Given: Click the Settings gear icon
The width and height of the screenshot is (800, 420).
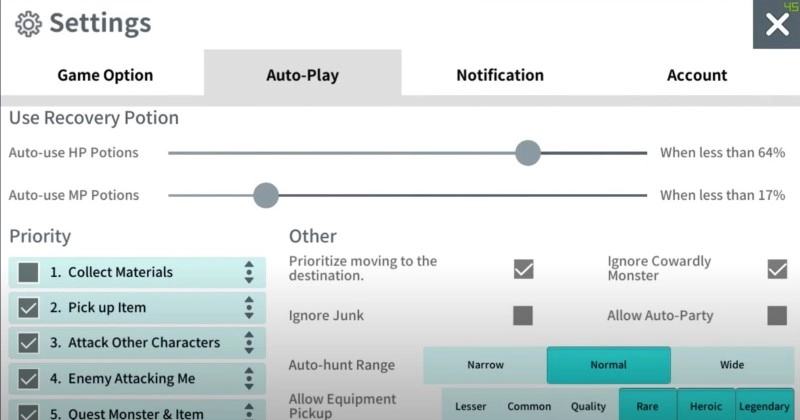Looking at the screenshot, I should click(x=28, y=23).
